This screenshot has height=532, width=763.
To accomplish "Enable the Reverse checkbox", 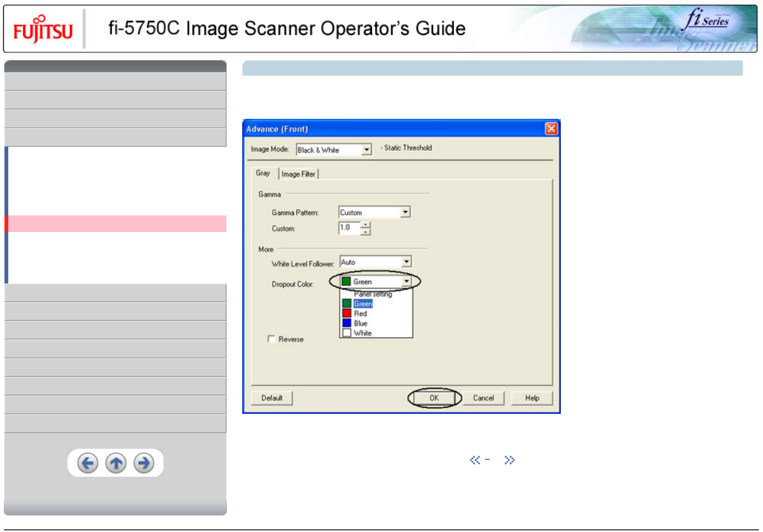I will [x=272, y=339].
